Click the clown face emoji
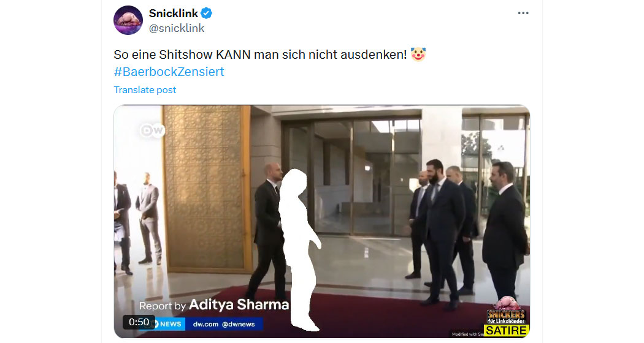The height and width of the screenshot is (343, 644). pos(418,54)
